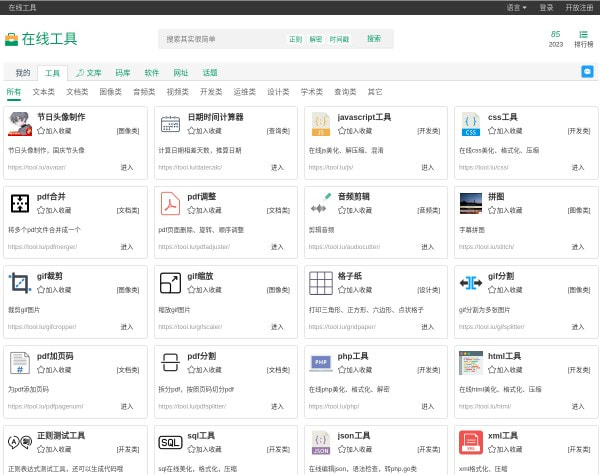This screenshot has height=475, width=600.
Task: Open the gif裁剪 crop icon
Action: (x=20, y=282)
